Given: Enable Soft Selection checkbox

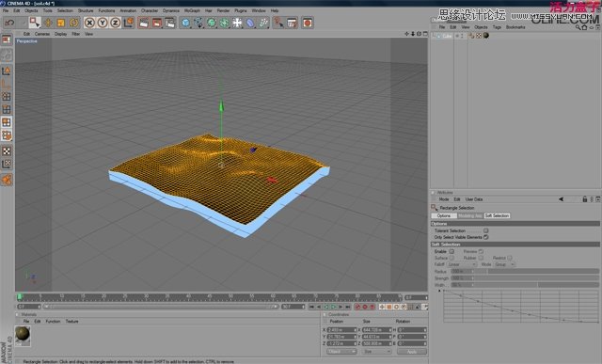Looking at the screenshot, I should coord(451,251).
